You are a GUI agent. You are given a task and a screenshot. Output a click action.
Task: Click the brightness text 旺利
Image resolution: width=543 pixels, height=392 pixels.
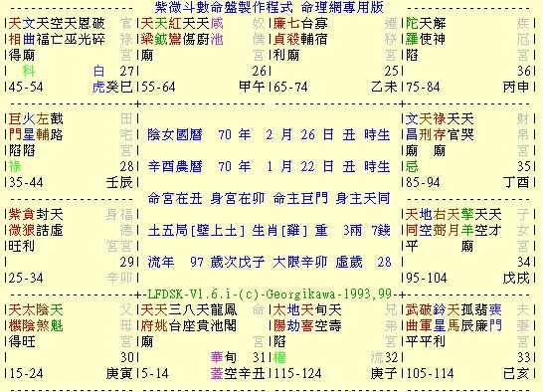pos(22,246)
